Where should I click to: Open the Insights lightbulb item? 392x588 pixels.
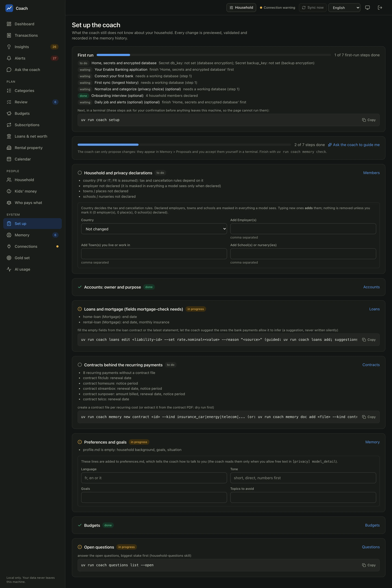[33, 47]
